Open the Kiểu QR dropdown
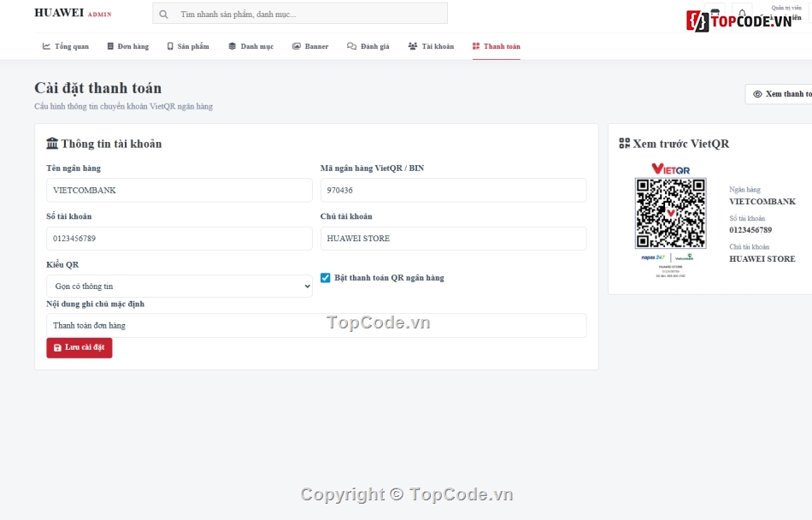The width and height of the screenshot is (812, 520). (179, 286)
